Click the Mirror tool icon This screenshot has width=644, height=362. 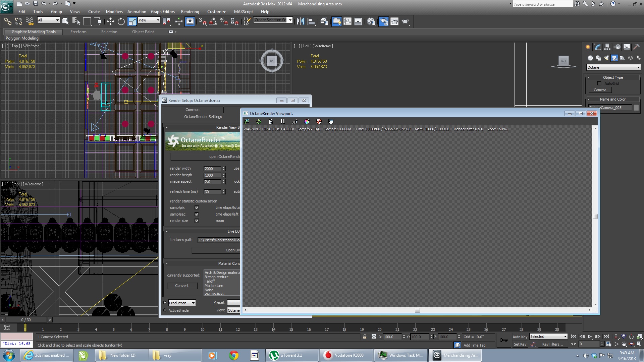tap(300, 21)
